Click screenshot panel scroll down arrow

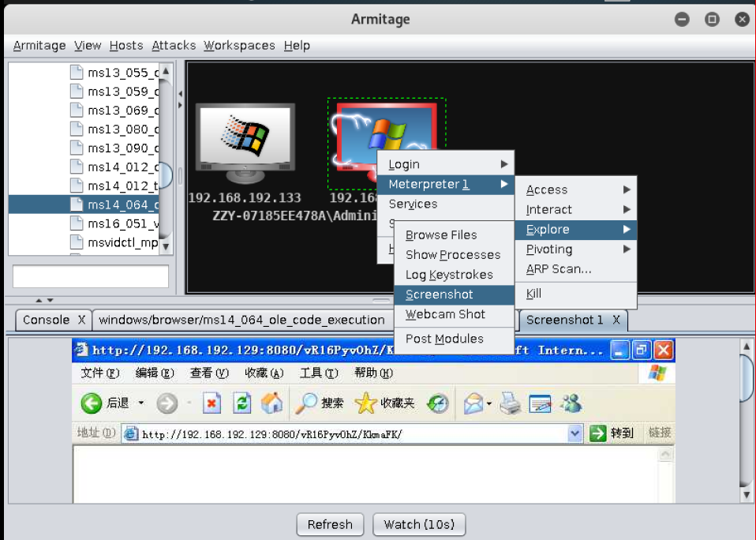[x=747, y=495]
